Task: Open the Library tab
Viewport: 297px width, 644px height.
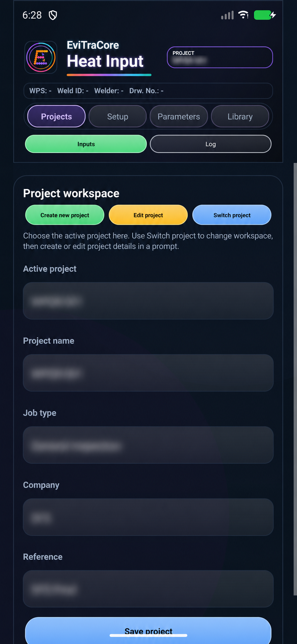Action: click(240, 116)
